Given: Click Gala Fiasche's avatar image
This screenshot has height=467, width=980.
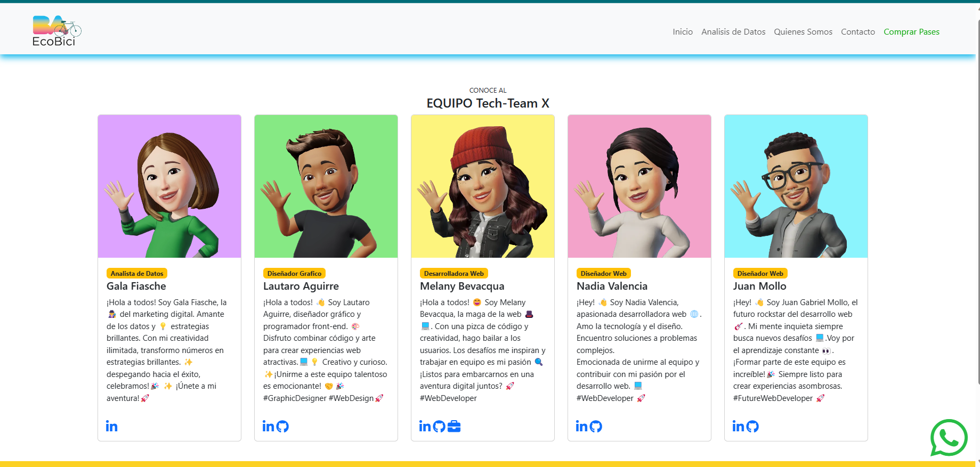Looking at the screenshot, I should tap(169, 186).
